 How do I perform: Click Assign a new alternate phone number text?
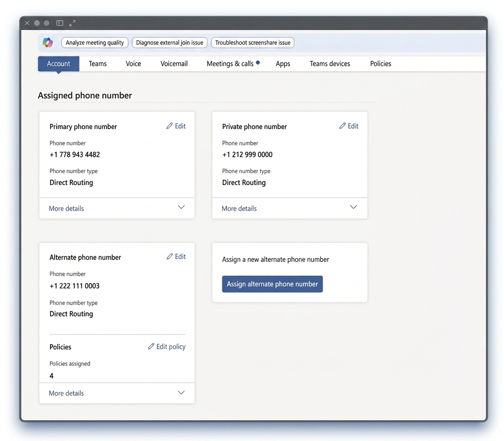pyautogui.click(x=276, y=260)
